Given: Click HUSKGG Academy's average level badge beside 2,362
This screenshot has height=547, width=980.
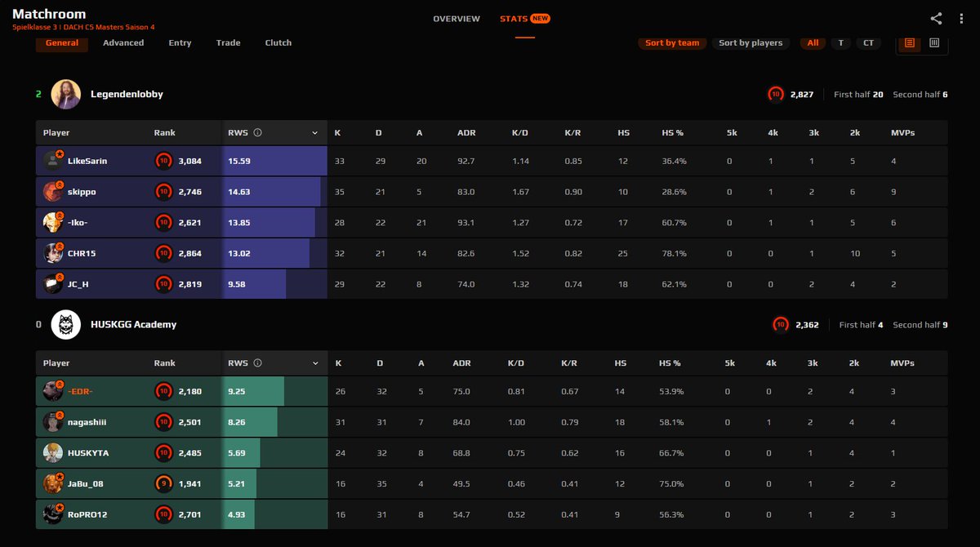Looking at the screenshot, I should [x=781, y=325].
